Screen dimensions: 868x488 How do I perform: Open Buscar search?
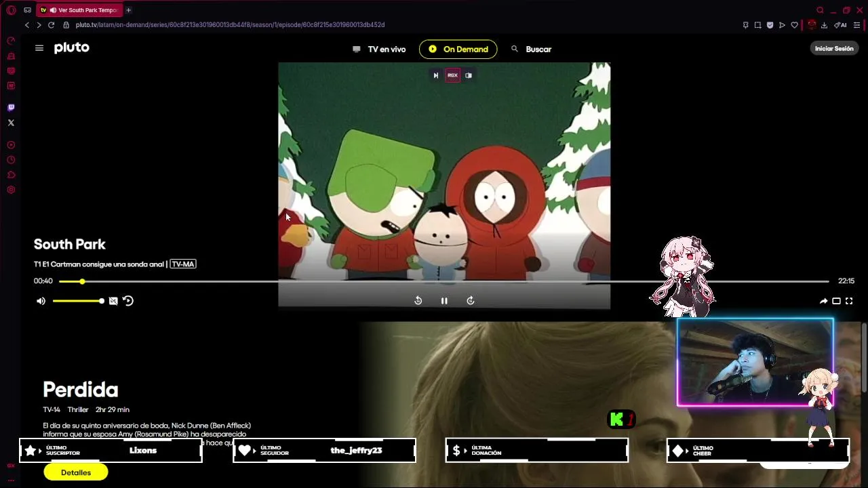click(x=531, y=49)
